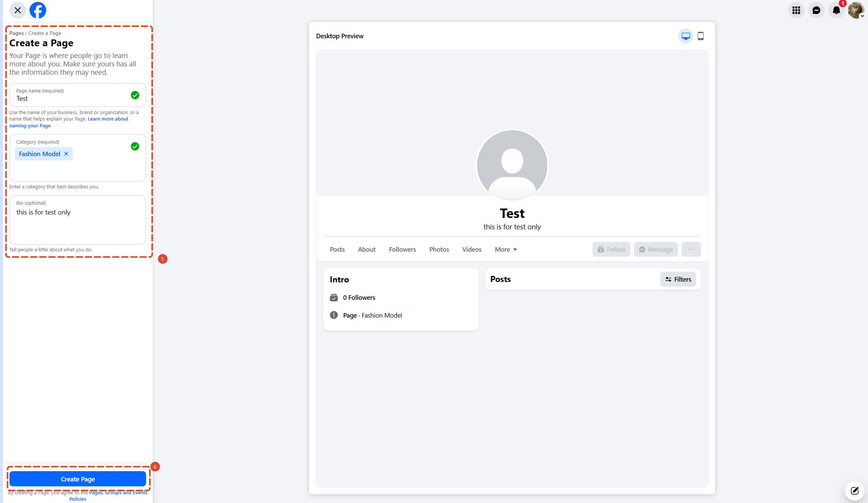
Task: Select the Followers tab in preview
Action: [403, 249]
